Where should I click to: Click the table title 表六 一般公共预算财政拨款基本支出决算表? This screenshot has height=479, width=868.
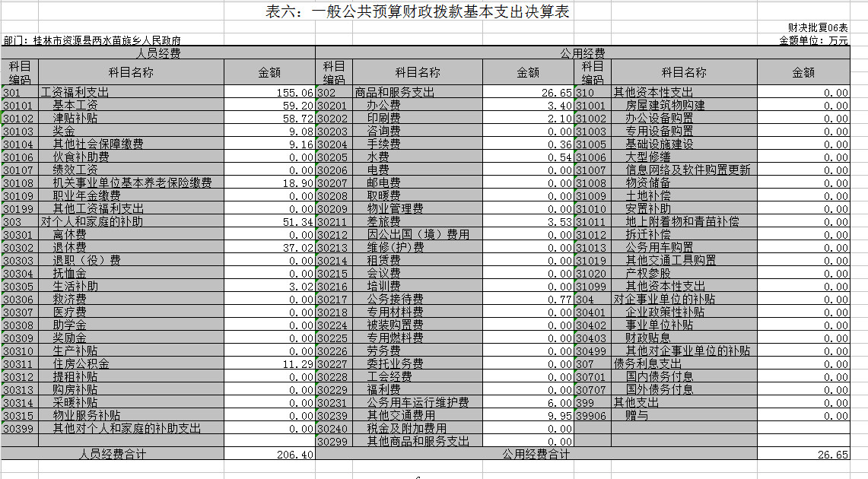[x=417, y=12]
